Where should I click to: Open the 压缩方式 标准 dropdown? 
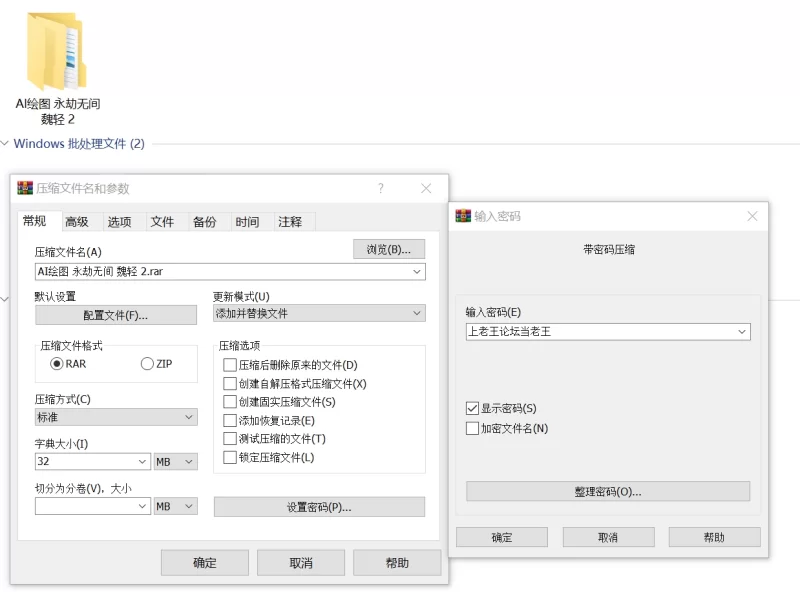(116, 417)
